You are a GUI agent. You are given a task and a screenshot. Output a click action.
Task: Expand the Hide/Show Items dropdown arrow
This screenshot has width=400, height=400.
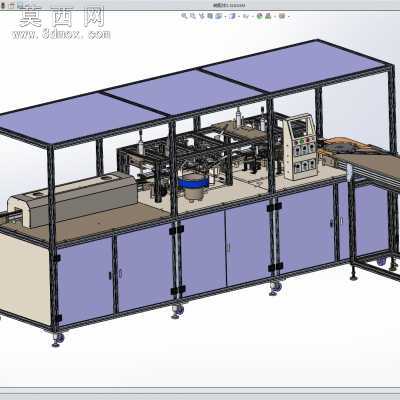click(252, 16)
